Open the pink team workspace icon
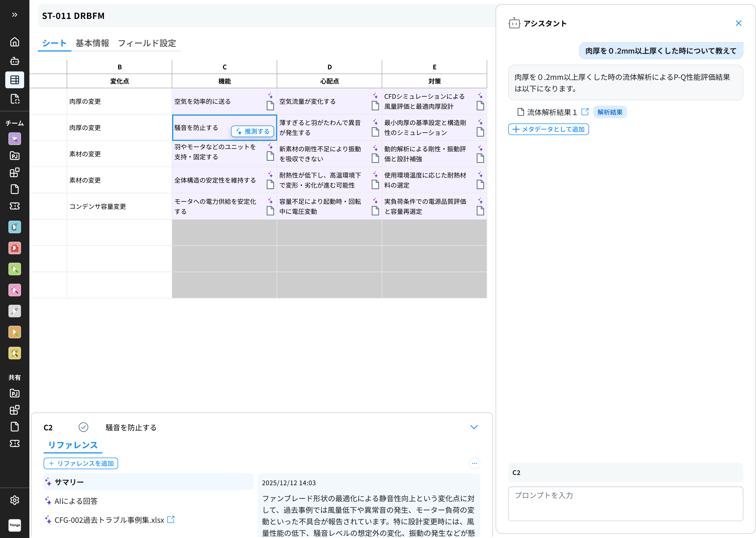This screenshot has width=756, height=538. [14, 290]
